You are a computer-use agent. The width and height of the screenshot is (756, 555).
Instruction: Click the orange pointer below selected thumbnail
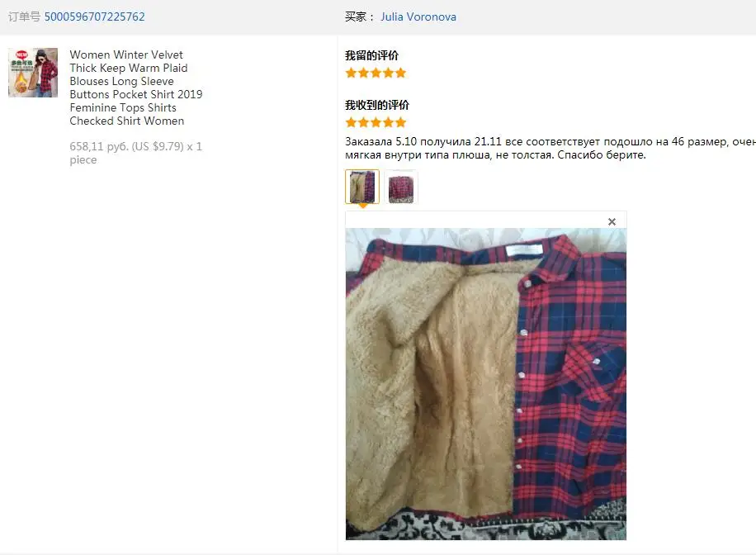(x=362, y=206)
